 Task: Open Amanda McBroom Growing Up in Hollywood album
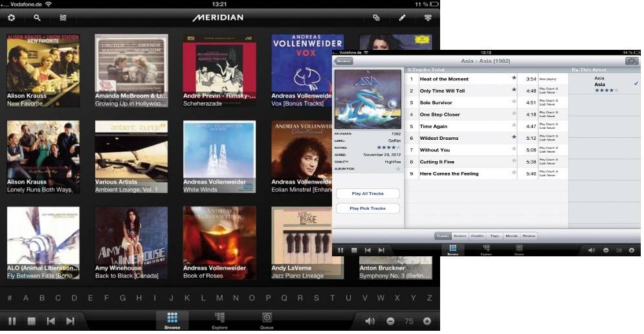pos(131,71)
